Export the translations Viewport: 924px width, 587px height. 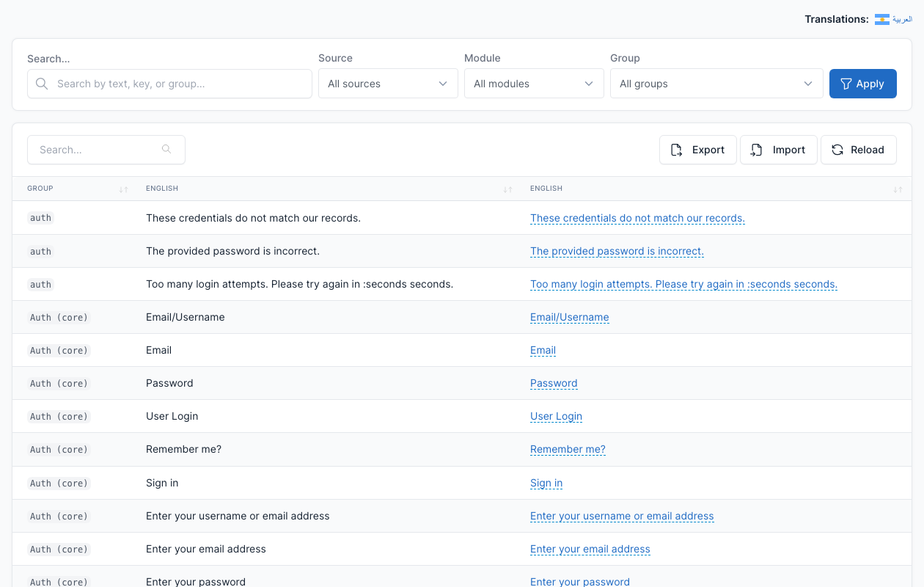(x=698, y=150)
